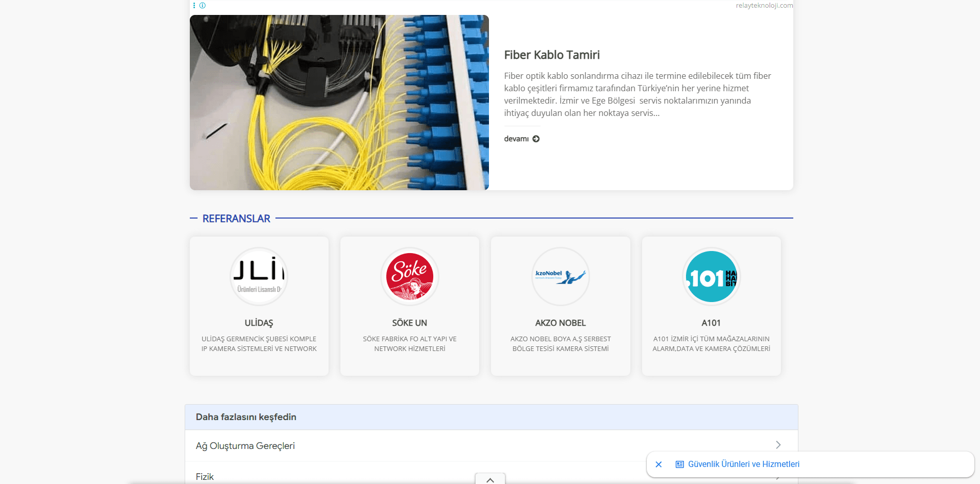Viewport: 980px width, 484px height.
Task: Click the ad info icon
Action: pyautogui.click(x=203, y=6)
